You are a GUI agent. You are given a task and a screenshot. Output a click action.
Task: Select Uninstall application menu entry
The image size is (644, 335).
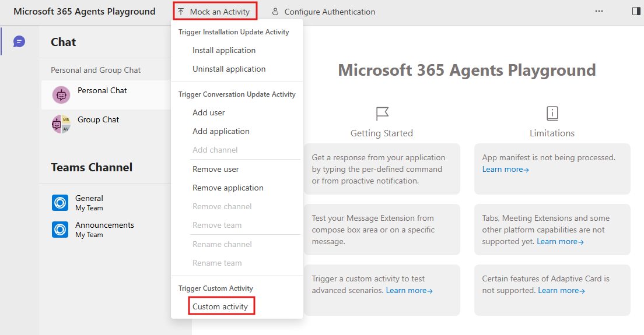229,69
